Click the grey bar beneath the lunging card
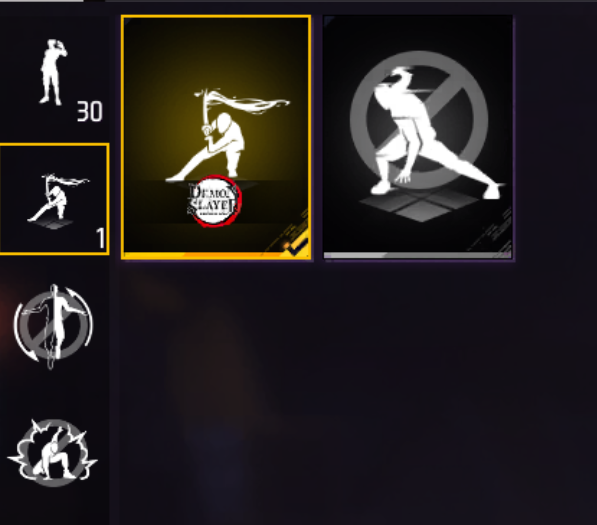 pos(418,256)
